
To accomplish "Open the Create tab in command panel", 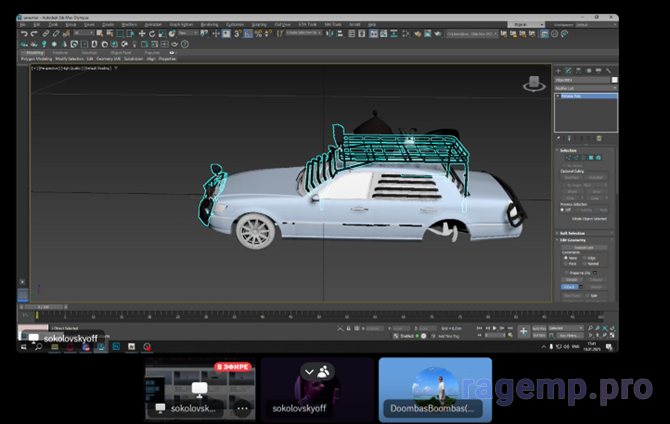I will click(559, 71).
